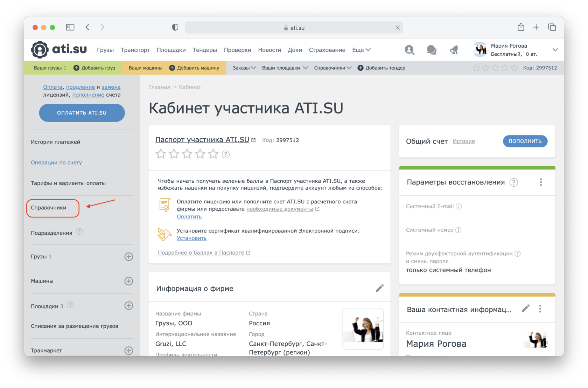Show the tab overview icon
588x388 pixels.
[x=552, y=27]
